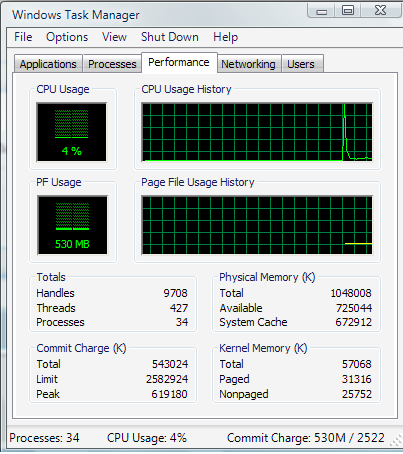
Task: Open the Options menu
Action: coord(67,37)
